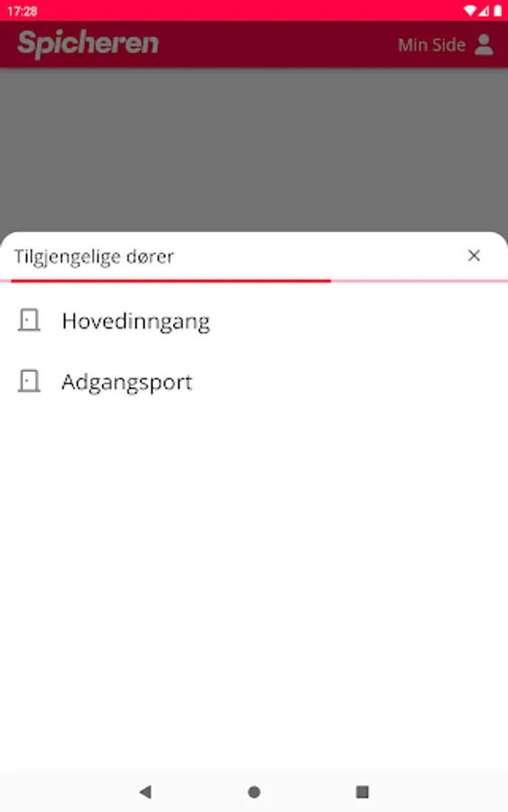Open Min Side text link

[431, 45]
